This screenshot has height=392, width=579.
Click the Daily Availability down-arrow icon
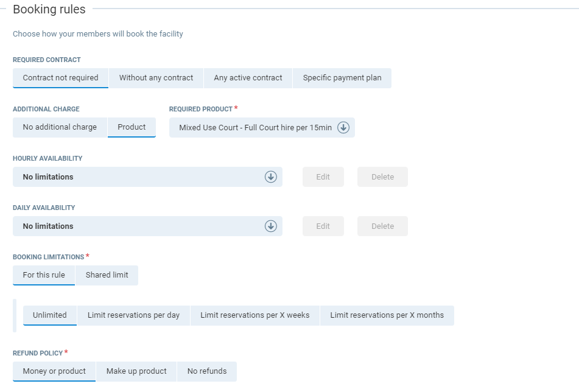tap(271, 226)
